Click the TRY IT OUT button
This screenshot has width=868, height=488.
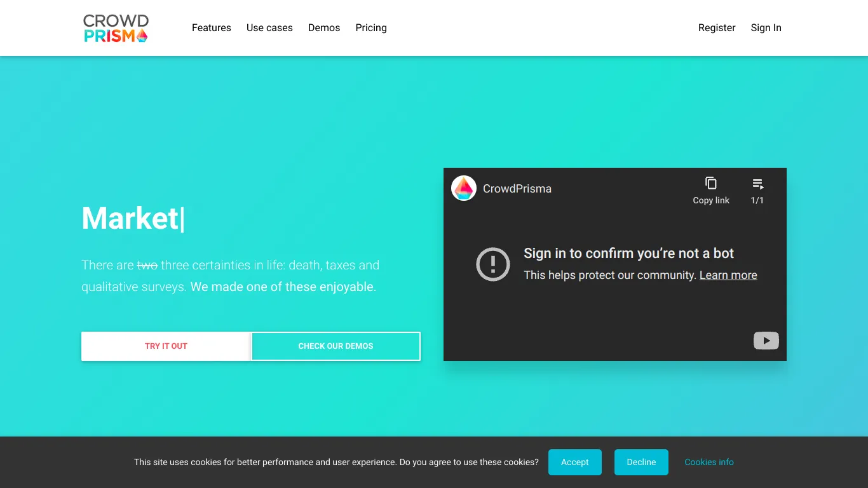click(x=166, y=346)
